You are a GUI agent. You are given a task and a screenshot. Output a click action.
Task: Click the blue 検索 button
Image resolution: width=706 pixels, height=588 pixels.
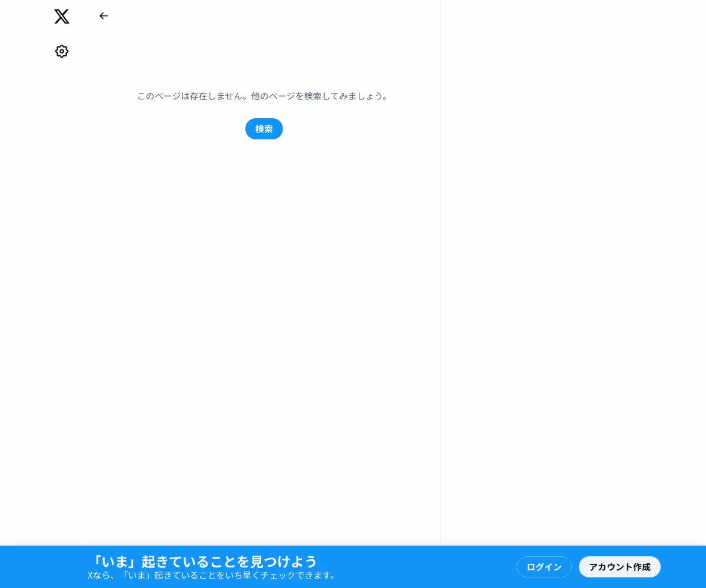(x=264, y=129)
